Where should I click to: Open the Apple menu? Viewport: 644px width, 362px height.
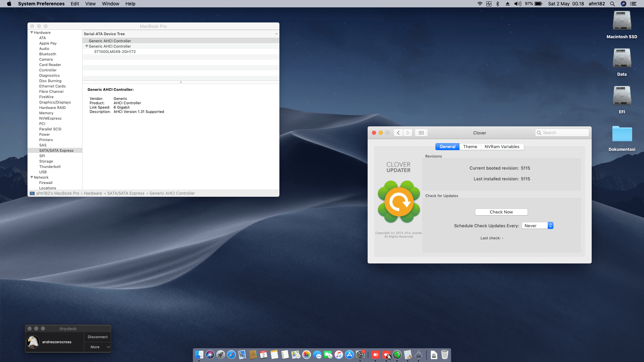(9, 4)
